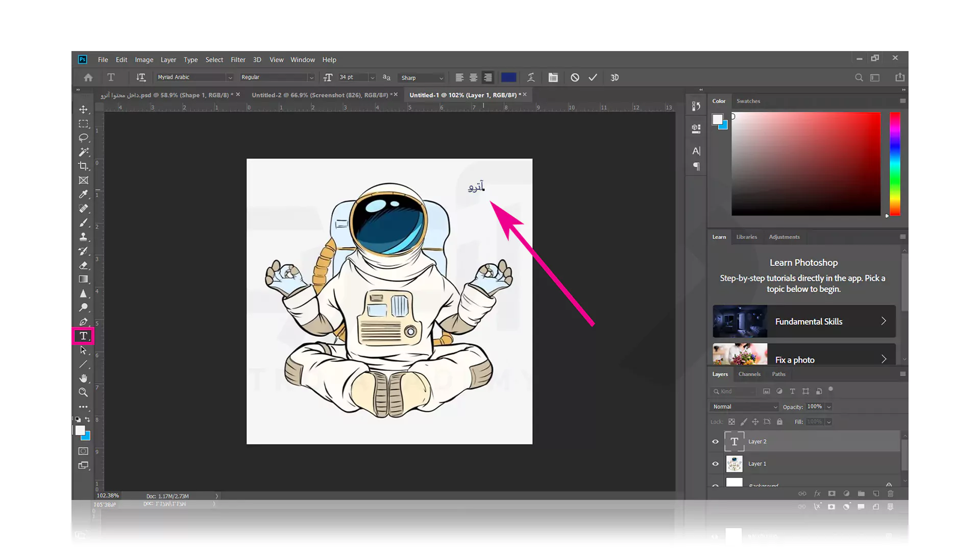This screenshot has width=980, height=551.
Task: Open the 34 pt font size dropdown
Action: [372, 78]
